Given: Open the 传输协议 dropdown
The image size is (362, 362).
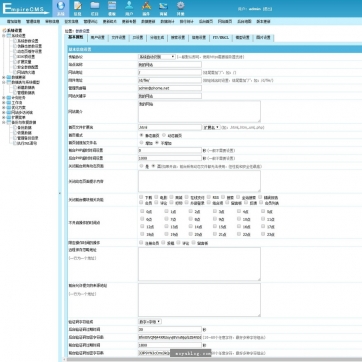Looking at the screenshot, I should [157, 57].
